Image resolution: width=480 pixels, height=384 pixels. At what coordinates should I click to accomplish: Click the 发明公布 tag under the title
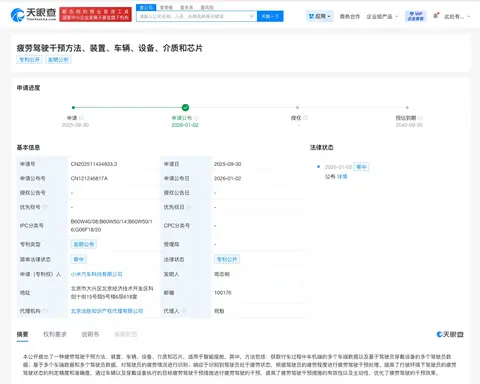coord(58,60)
